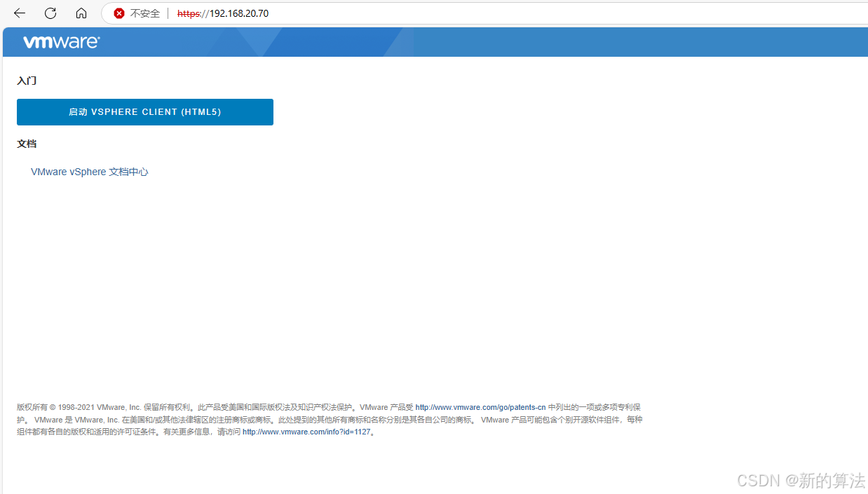Click the 入门 heading
The height and width of the screenshot is (494, 868).
27,81
